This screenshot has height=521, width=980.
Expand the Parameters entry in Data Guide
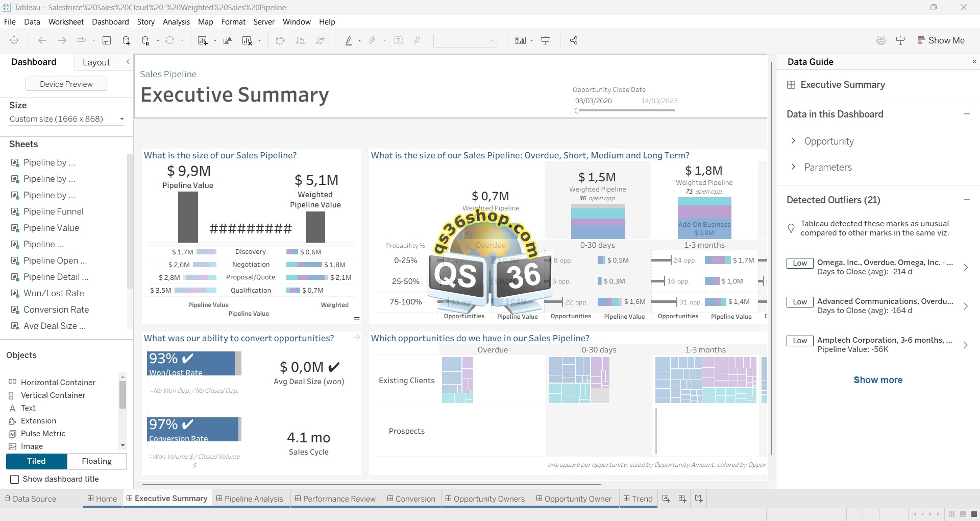pos(793,167)
